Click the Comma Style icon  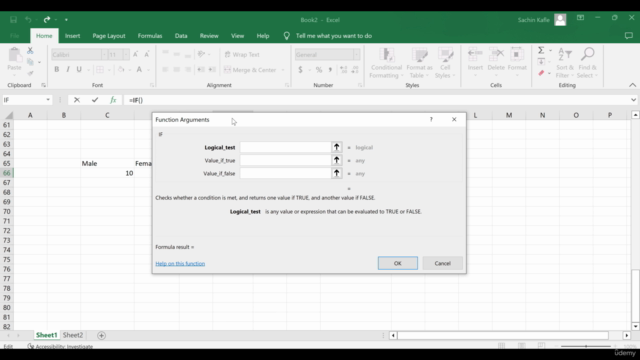(x=330, y=70)
